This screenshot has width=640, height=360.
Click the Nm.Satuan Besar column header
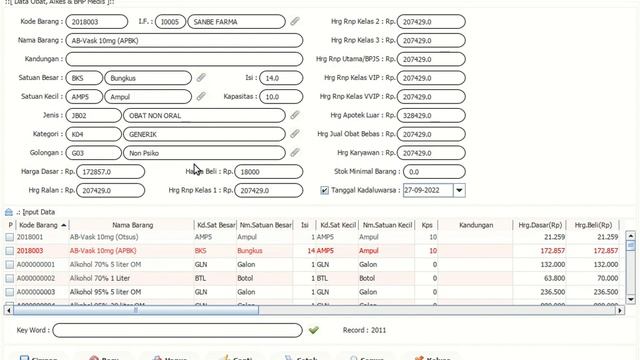tap(265, 225)
